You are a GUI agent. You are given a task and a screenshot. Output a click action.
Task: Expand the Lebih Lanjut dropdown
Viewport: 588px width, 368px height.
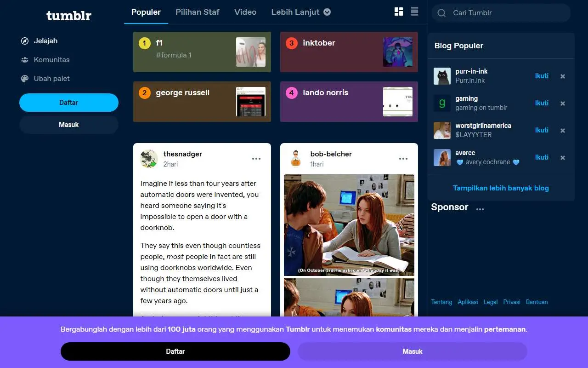pyautogui.click(x=301, y=12)
